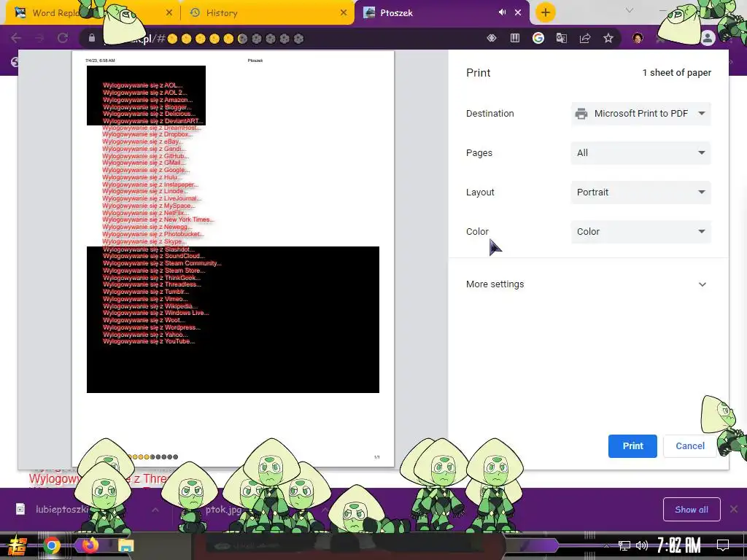Reload the page
747x560 pixels.
pyautogui.click(x=63, y=38)
